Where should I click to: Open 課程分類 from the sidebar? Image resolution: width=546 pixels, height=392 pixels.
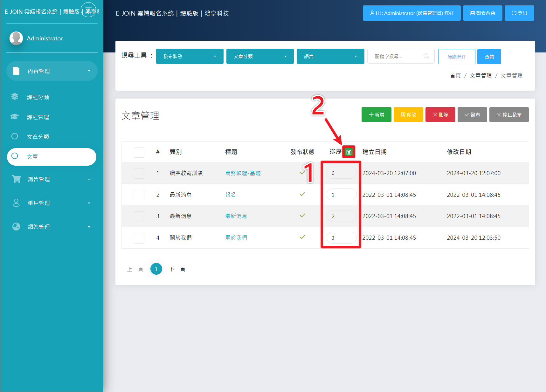(38, 97)
